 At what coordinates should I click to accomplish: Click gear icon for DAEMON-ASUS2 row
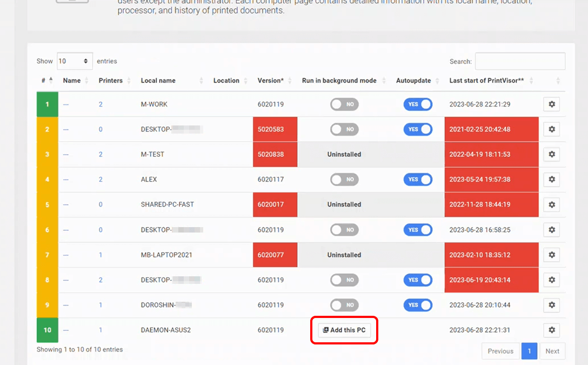(x=551, y=330)
